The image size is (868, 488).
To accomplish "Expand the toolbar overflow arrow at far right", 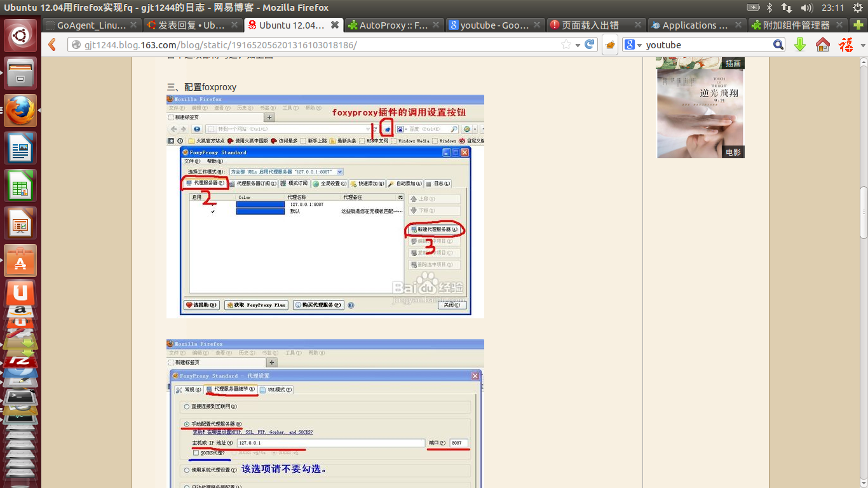I will (x=863, y=45).
